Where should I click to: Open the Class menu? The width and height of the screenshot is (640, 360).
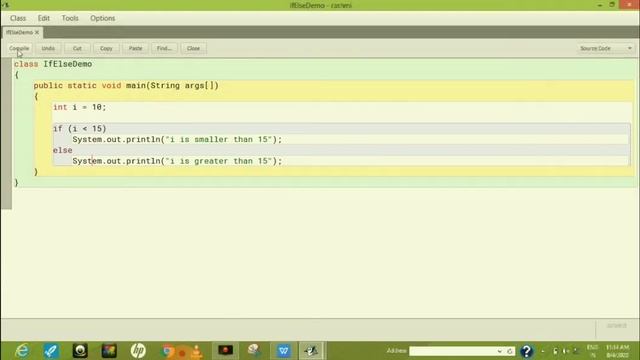[x=18, y=18]
